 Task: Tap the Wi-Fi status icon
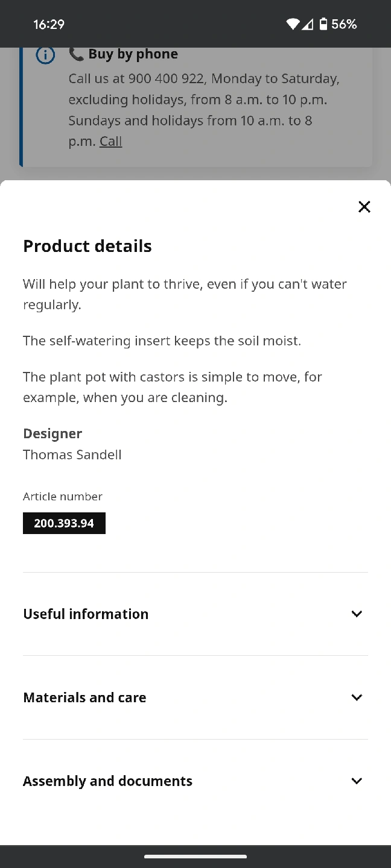pos(293,24)
